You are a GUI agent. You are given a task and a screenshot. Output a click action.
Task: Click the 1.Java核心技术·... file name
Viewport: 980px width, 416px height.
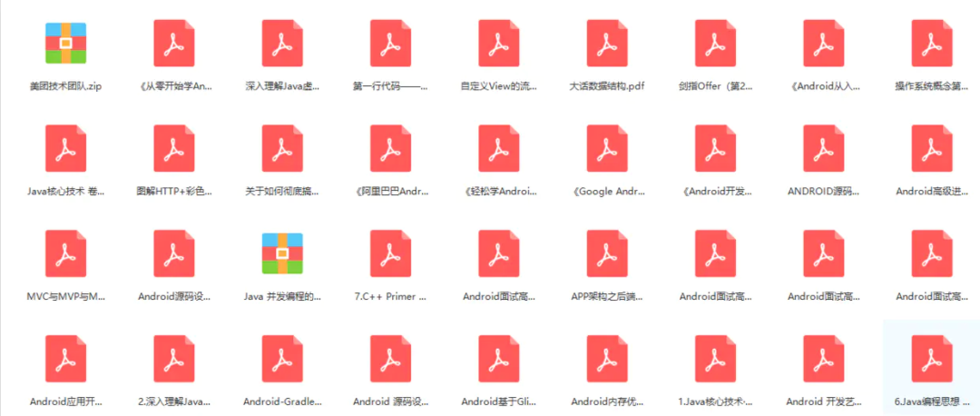point(716,401)
